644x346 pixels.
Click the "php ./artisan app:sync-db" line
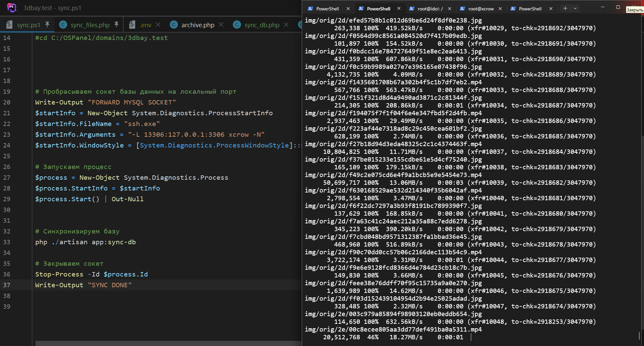tap(86, 242)
